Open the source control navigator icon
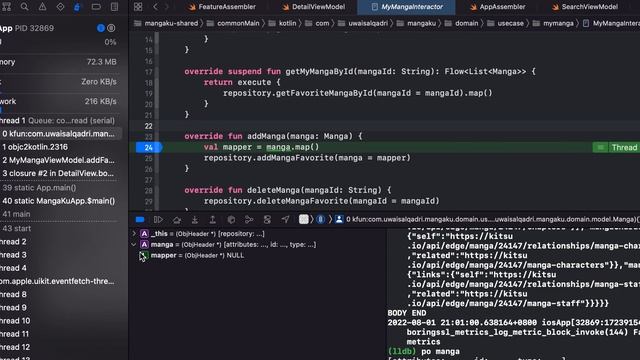 point(6,7)
